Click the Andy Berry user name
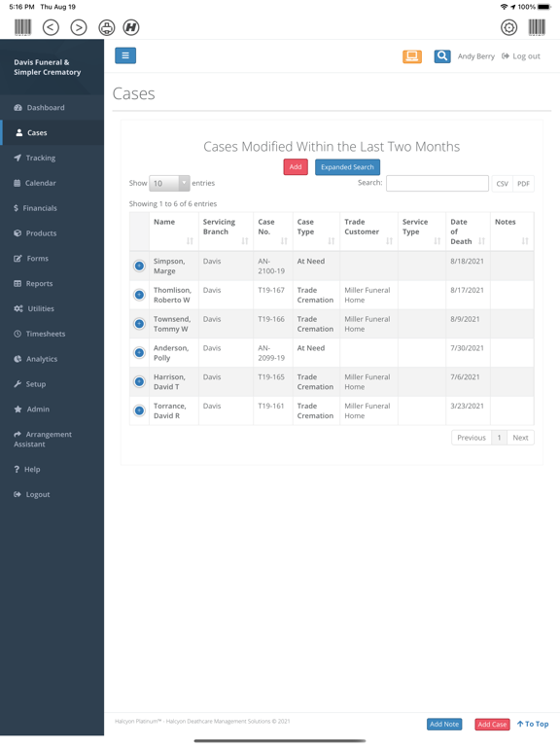Viewport: 560px width, 747px height. tap(476, 56)
